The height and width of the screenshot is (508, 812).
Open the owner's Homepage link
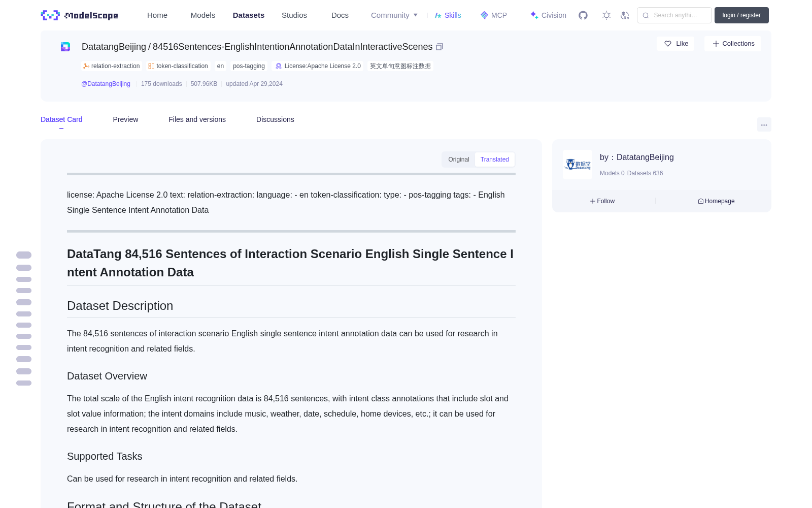(716, 201)
